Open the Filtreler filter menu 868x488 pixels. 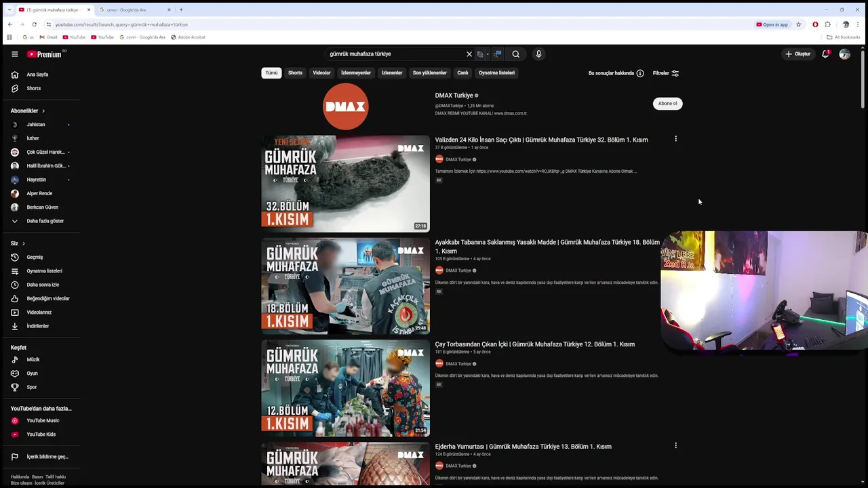point(665,73)
